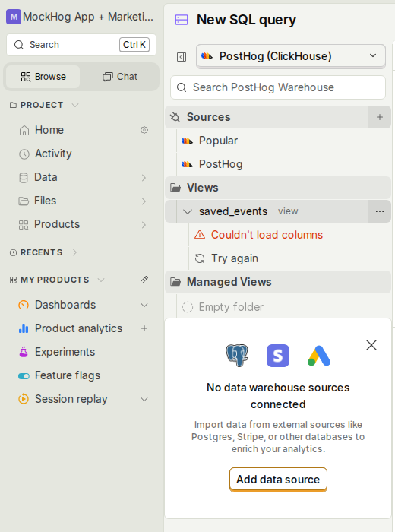Open the PostHog (ClickHouse) connection dropdown
This screenshot has height=532, width=395.
click(x=291, y=56)
